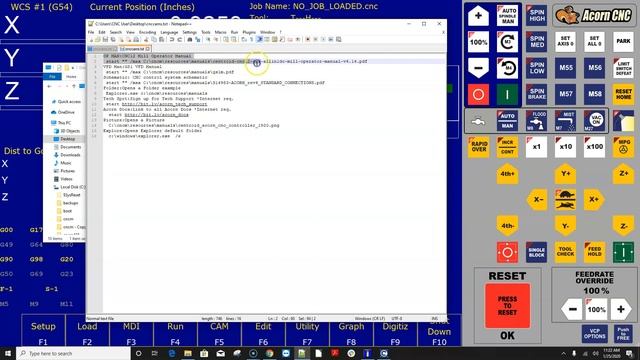Click SPIN HIGH button

[x=536, y=16]
